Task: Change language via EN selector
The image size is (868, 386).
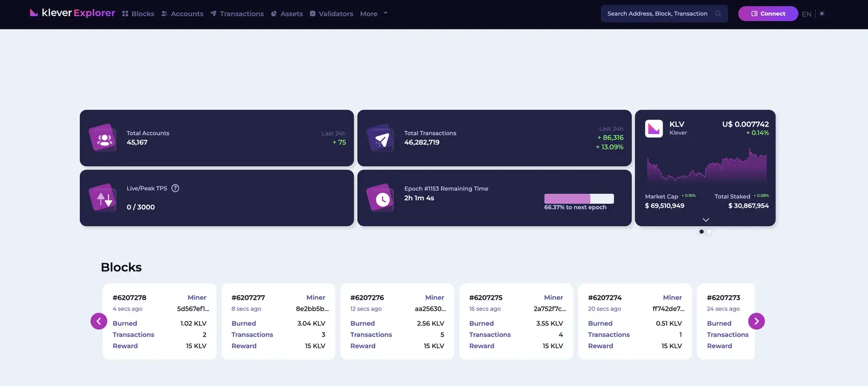Action: tap(807, 14)
